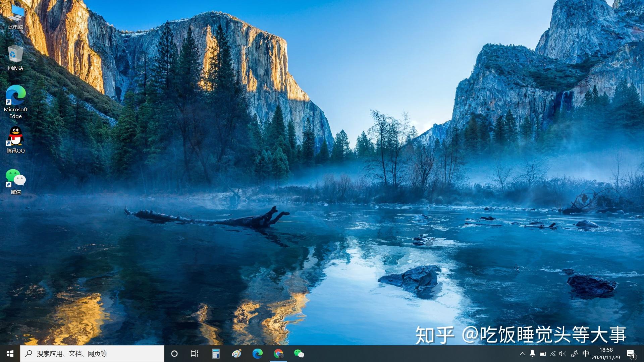This screenshot has width=644, height=362.
Task: Open the Wi-Fi network flyout
Action: pyautogui.click(x=553, y=354)
